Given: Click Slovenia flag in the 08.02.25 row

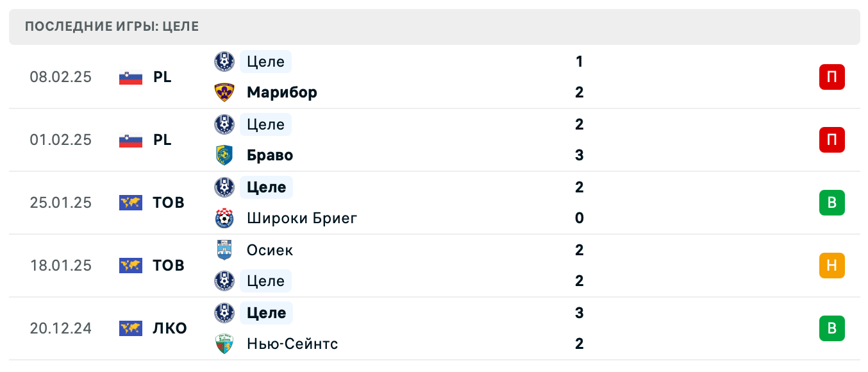Looking at the screenshot, I should coord(131,77).
